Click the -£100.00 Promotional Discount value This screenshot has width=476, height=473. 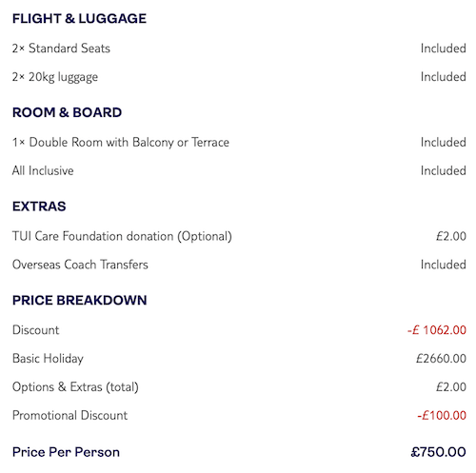coord(442,415)
